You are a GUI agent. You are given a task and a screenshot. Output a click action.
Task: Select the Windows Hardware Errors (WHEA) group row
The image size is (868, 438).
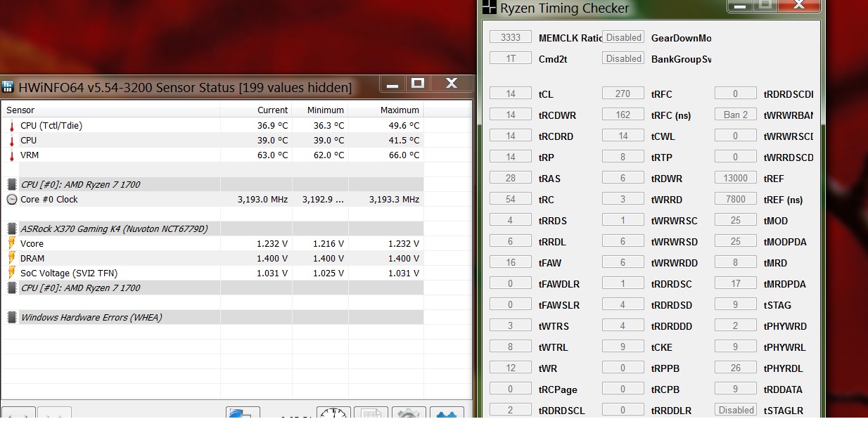click(x=214, y=317)
